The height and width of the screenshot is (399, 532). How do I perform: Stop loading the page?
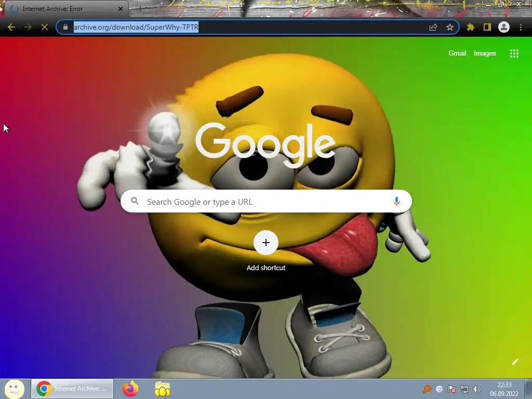pyautogui.click(x=45, y=27)
